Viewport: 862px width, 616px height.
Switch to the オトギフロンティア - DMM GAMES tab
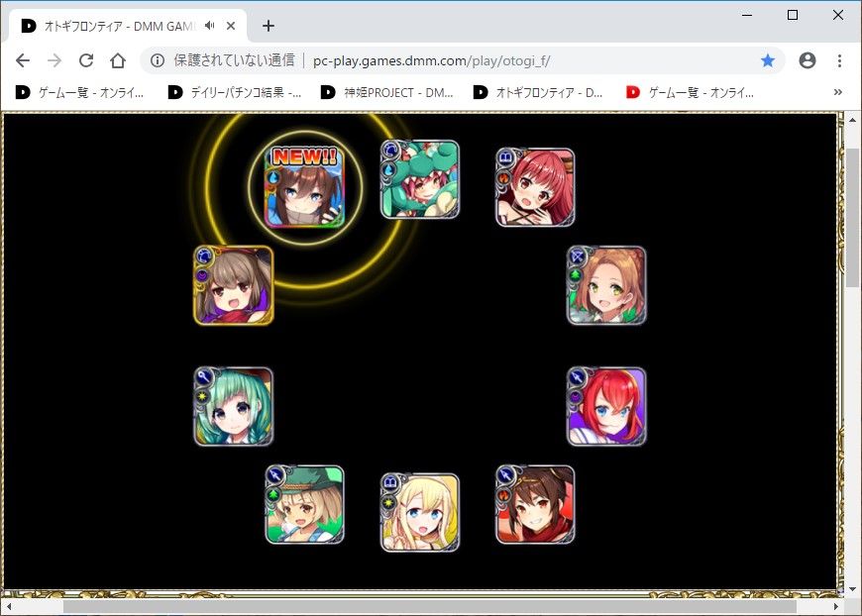[x=128, y=26]
